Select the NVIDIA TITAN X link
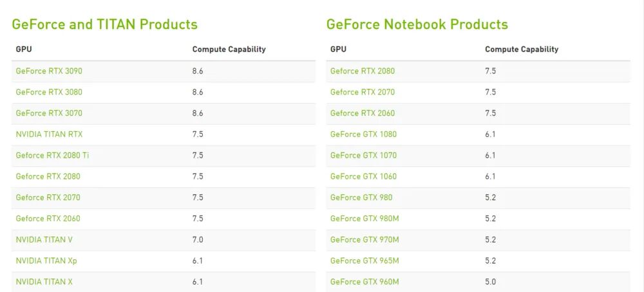Image resolution: width=644 pixels, height=292 pixels. (44, 282)
